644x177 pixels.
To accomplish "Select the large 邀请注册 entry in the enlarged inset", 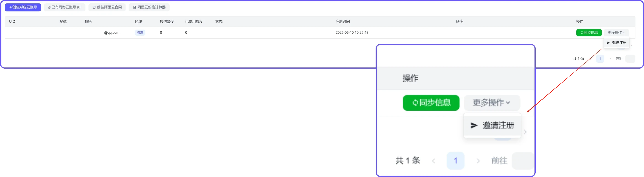I will (492, 125).
